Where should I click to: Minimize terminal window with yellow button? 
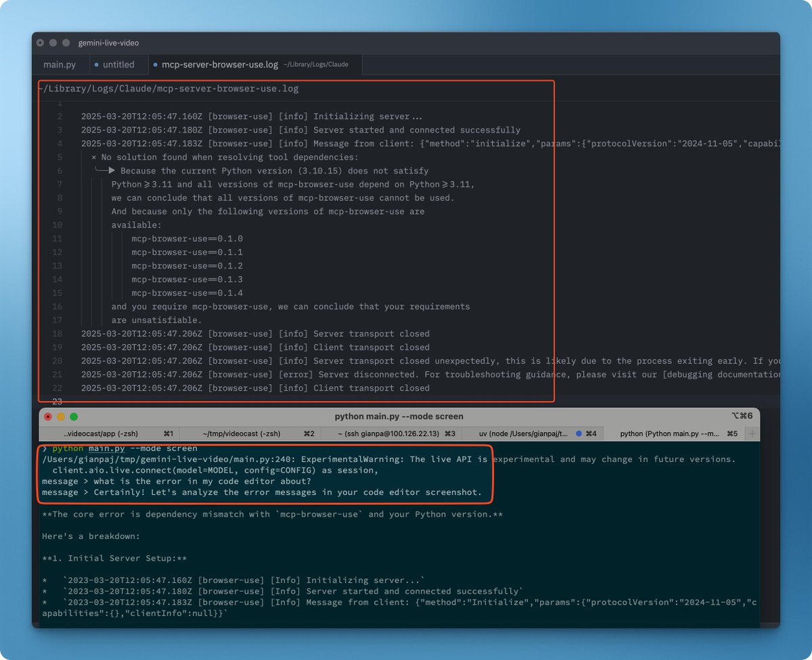[x=61, y=417]
